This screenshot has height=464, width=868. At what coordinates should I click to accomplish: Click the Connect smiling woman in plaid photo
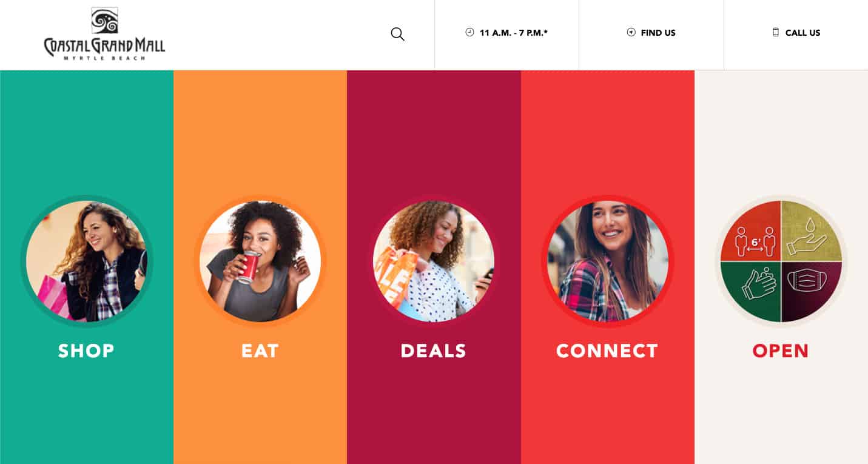[608, 261]
